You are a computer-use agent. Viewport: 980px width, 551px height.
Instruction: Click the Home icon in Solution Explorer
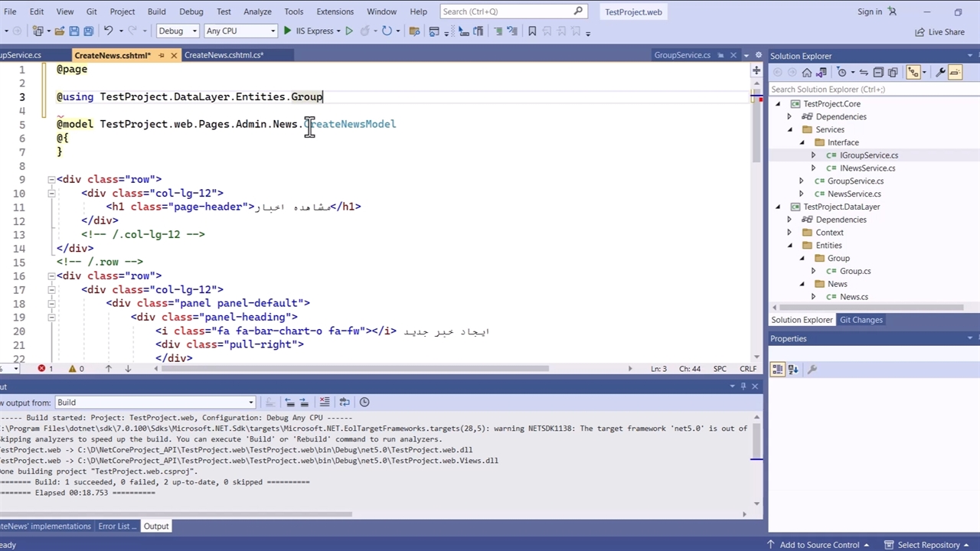point(806,72)
